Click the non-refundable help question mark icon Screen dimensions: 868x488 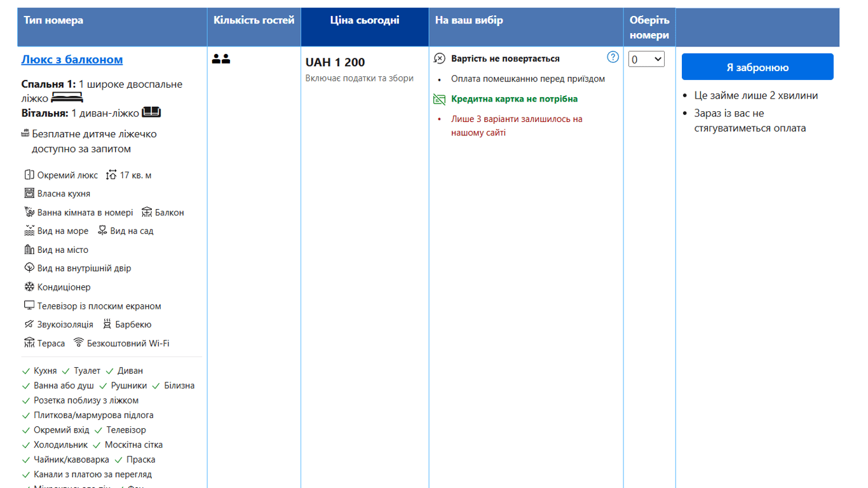[x=613, y=57]
